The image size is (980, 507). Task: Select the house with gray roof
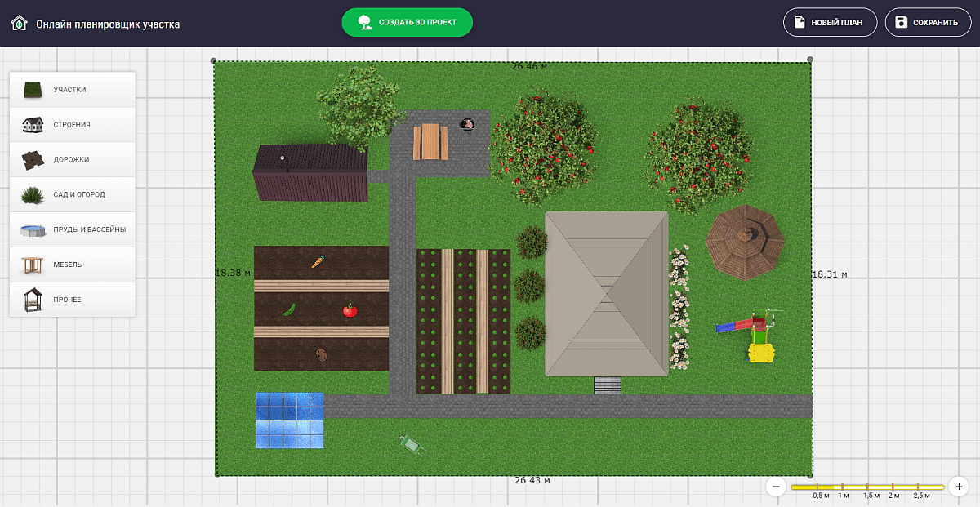[607, 293]
